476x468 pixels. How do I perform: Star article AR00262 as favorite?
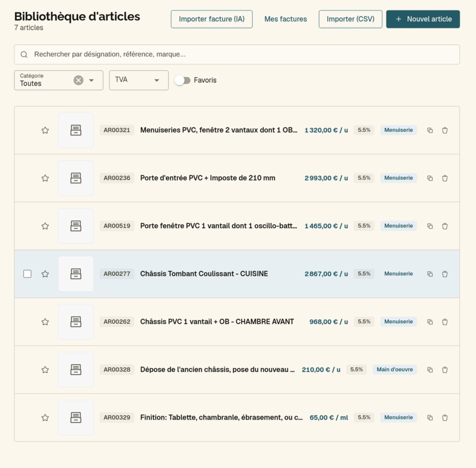pyautogui.click(x=45, y=322)
